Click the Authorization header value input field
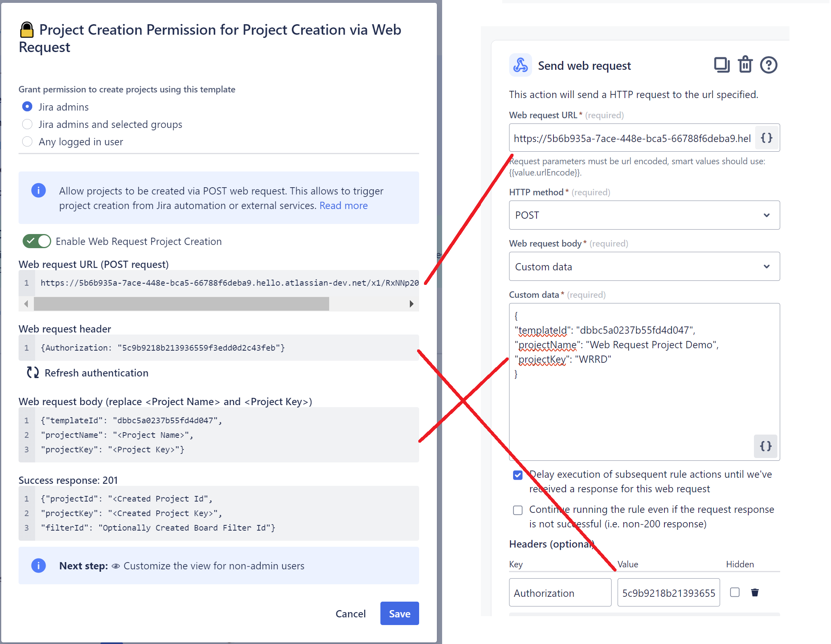Viewport: 831px width, 644px height. click(x=668, y=592)
